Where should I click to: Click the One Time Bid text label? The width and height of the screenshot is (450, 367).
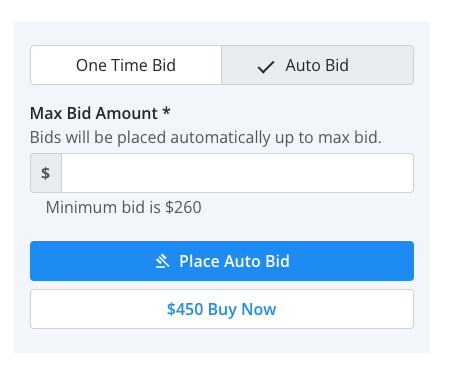pyautogui.click(x=126, y=65)
